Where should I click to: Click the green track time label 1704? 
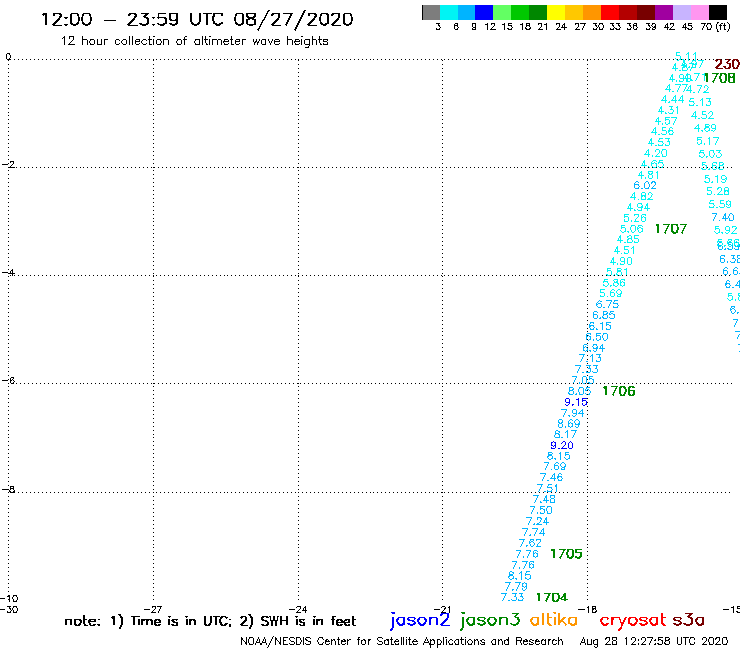(552, 598)
